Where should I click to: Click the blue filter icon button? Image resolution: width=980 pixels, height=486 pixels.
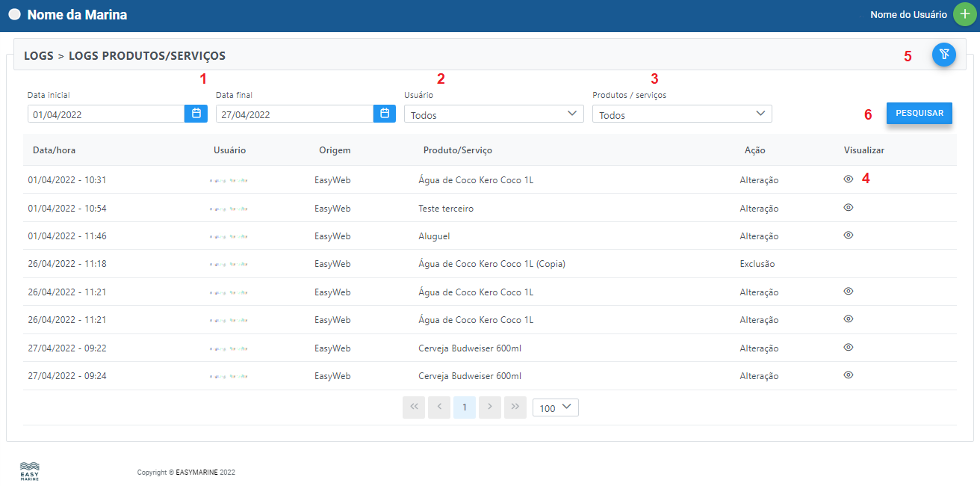coord(944,55)
